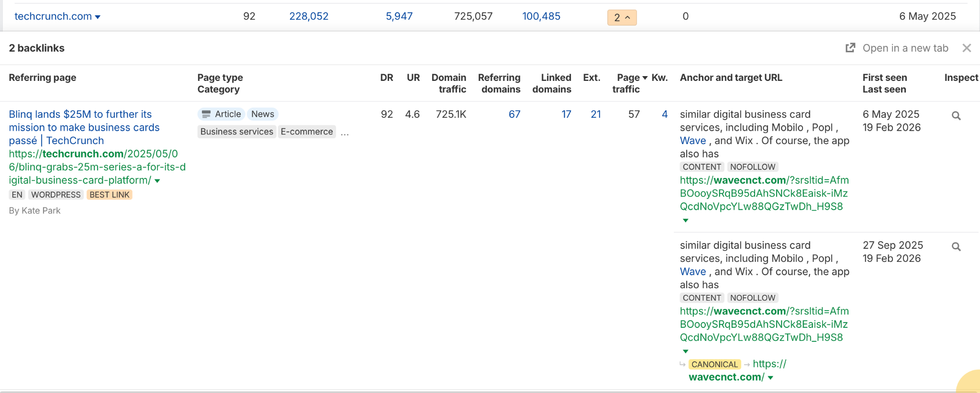Click the 4.6 UR value
980x393 pixels.
(412, 114)
